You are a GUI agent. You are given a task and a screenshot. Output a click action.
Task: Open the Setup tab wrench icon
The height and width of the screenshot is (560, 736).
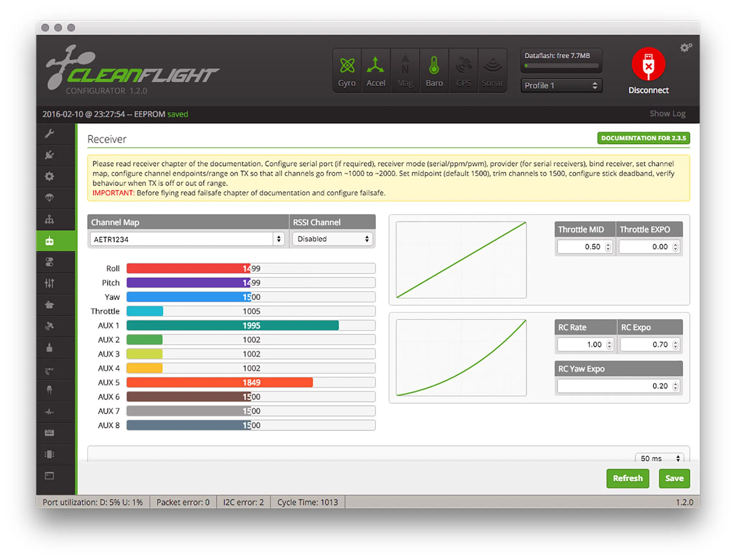tap(50, 134)
